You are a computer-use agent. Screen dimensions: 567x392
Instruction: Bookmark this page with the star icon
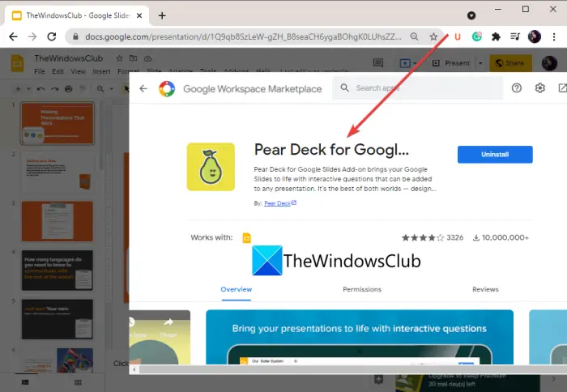(x=433, y=36)
